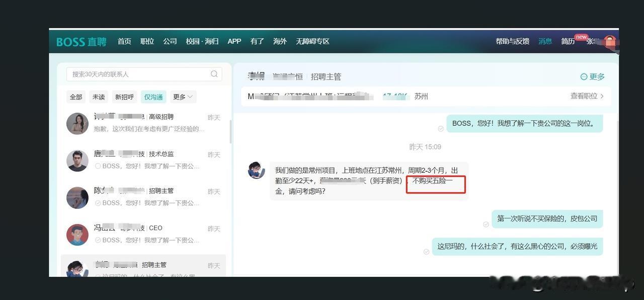
Task: Open the 消息 page
Action: point(545,41)
